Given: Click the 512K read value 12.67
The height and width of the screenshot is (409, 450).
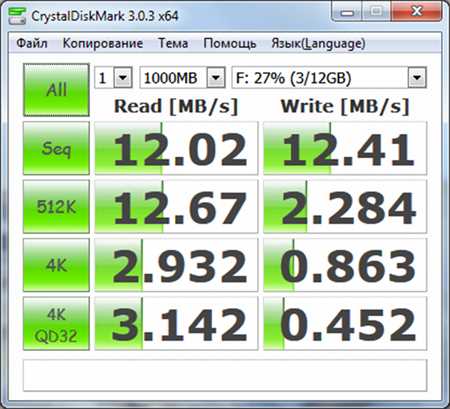Looking at the screenshot, I should click(x=176, y=207).
